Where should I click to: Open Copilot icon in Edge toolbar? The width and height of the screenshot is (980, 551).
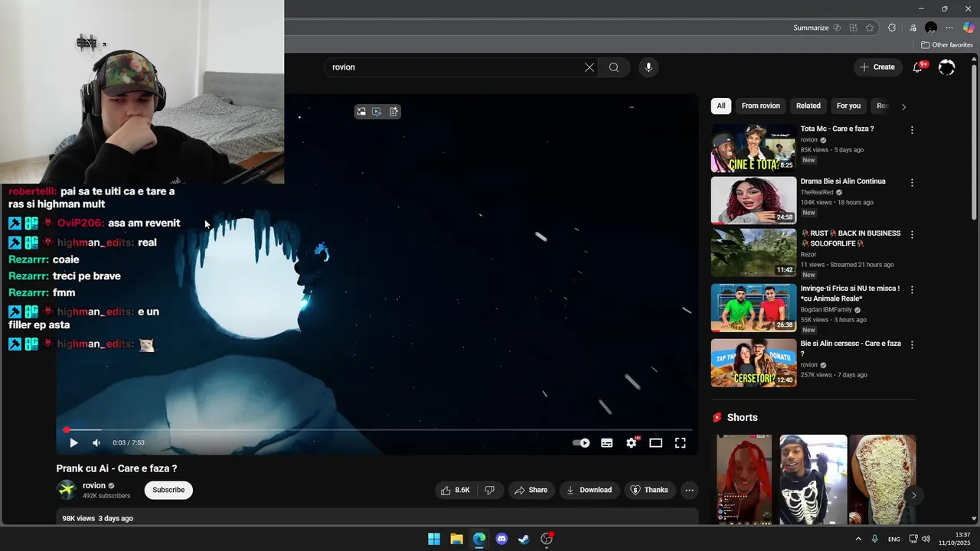(969, 28)
